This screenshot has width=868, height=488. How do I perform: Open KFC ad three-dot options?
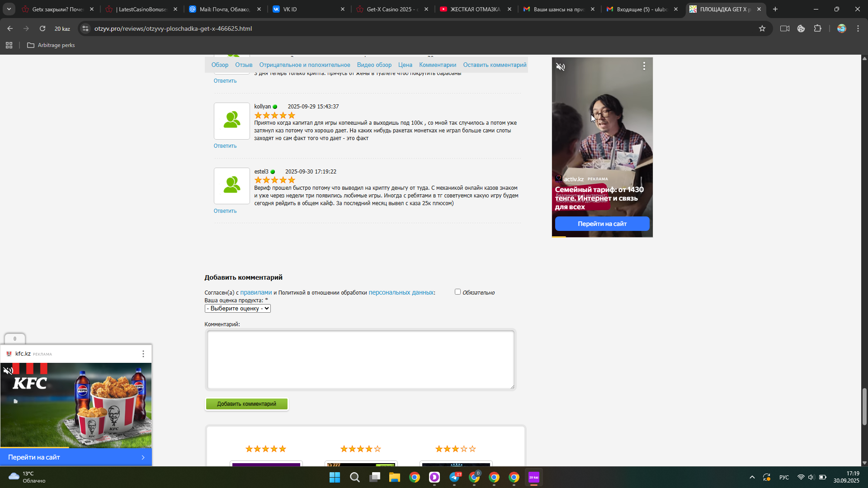[x=143, y=354]
